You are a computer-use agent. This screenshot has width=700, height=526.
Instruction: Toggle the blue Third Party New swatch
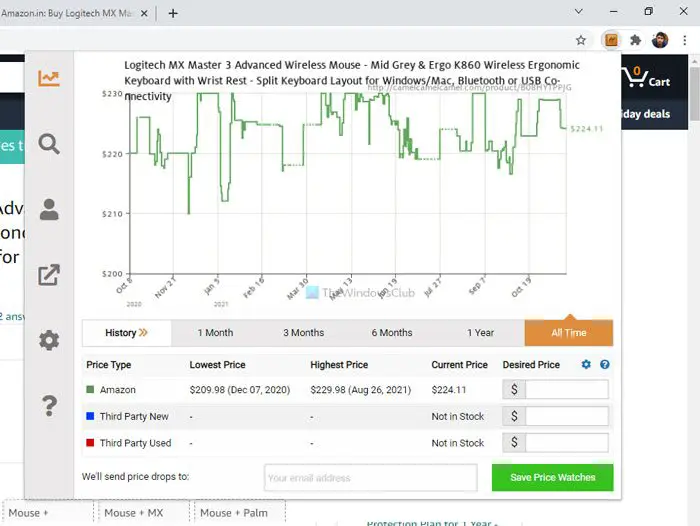click(90, 416)
